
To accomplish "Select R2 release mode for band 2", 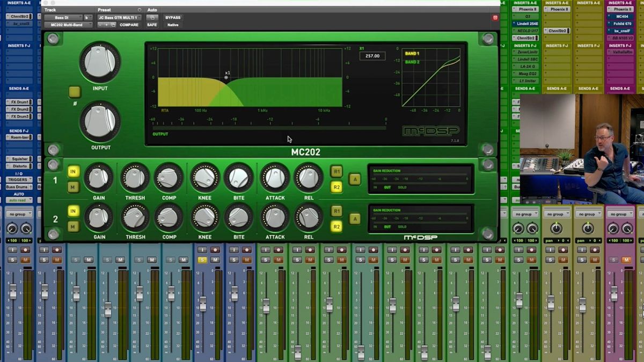I will click(x=336, y=227).
